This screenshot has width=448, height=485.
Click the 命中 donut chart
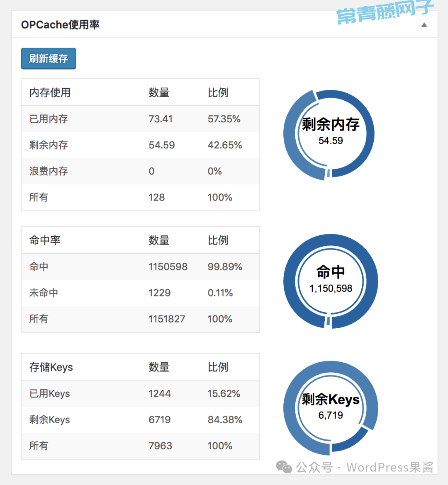(x=330, y=281)
